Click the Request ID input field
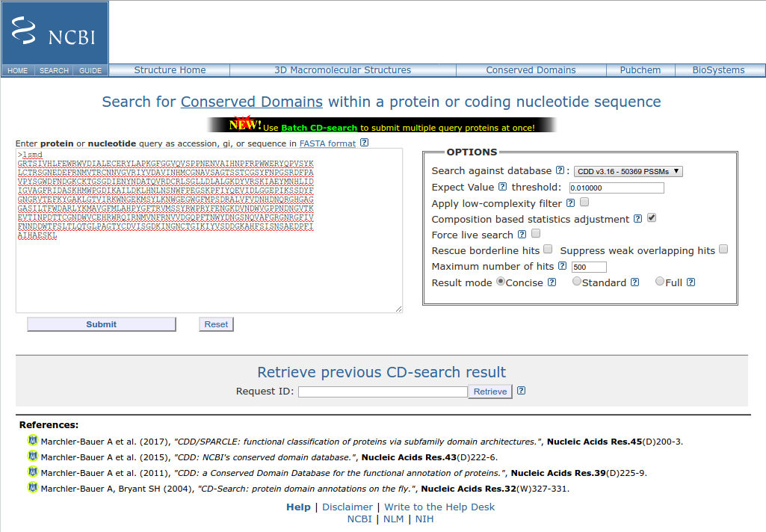 (383, 392)
